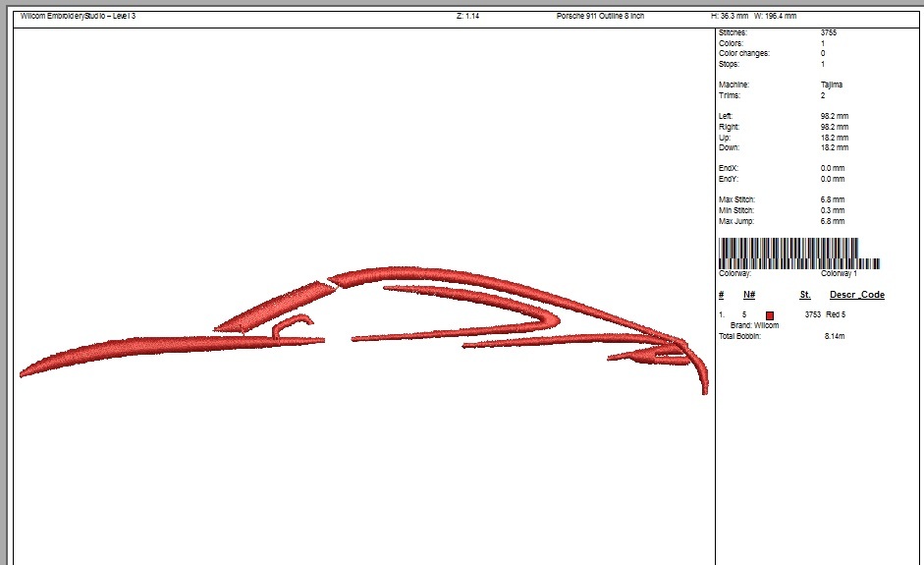Click the 'Total Bobbin:' label
This screenshot has height=565, width=924.
tap(739, 336)
